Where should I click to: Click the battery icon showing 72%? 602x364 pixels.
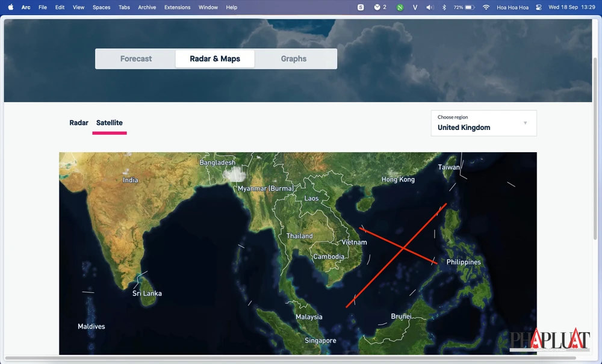[x=464, y=7]
